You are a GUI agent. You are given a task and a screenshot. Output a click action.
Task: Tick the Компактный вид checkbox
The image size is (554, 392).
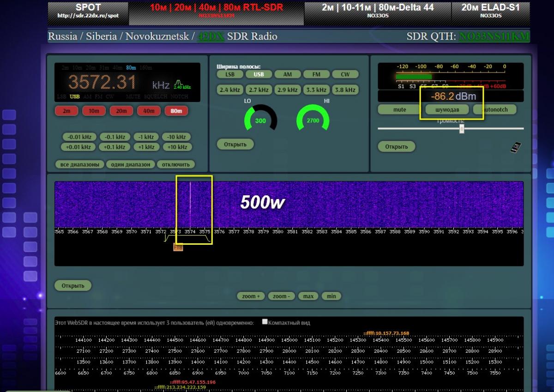265,322
